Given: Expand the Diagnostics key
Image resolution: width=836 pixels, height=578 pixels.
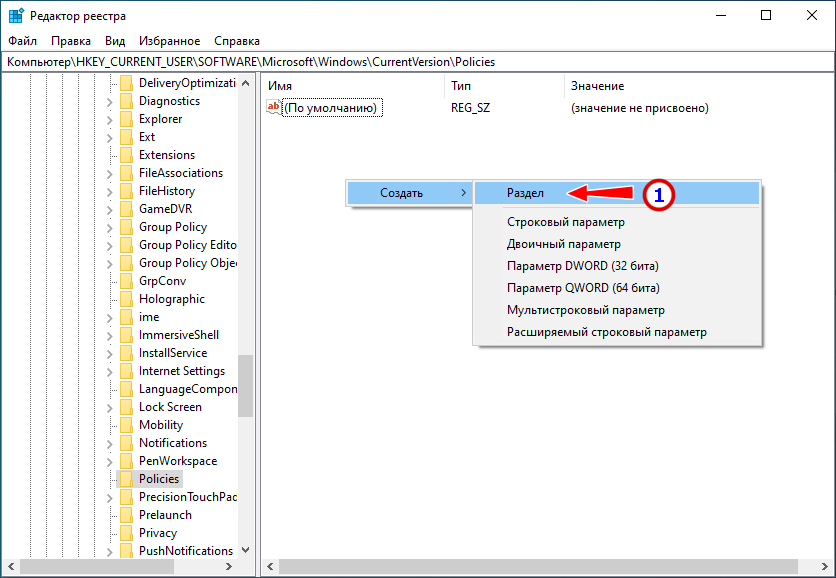Looking at the screenshot, I should (109, 102).
